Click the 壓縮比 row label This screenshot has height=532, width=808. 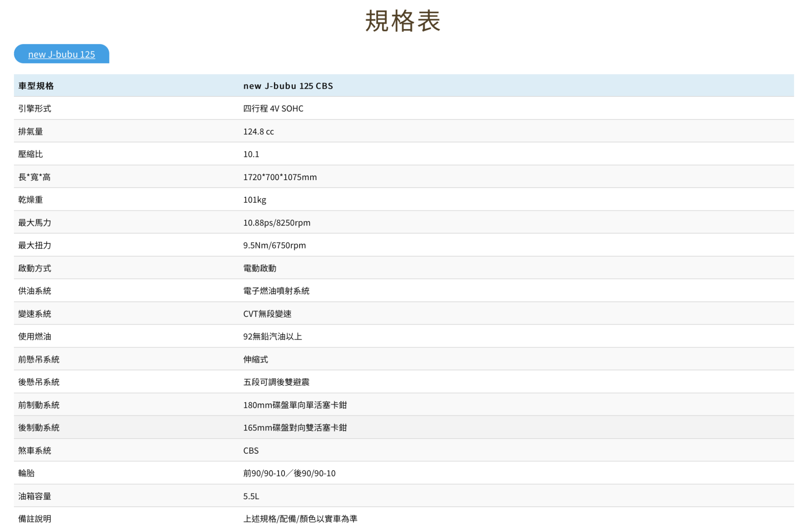30,154
